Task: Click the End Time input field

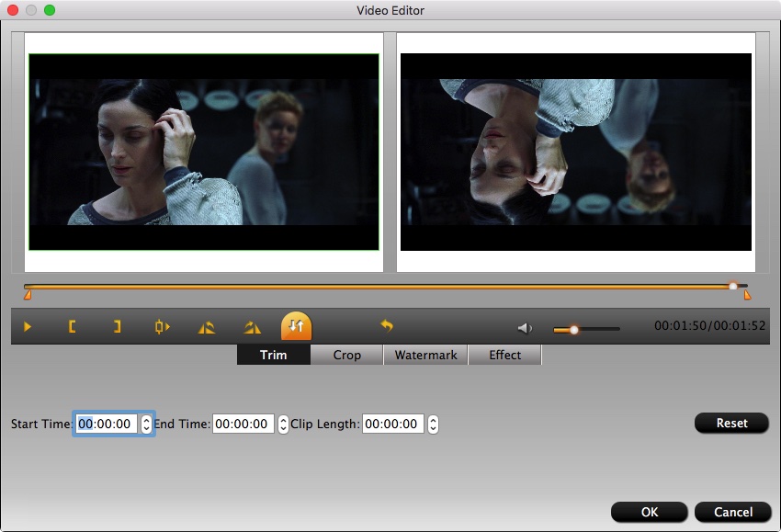Action: click(243, 424)
